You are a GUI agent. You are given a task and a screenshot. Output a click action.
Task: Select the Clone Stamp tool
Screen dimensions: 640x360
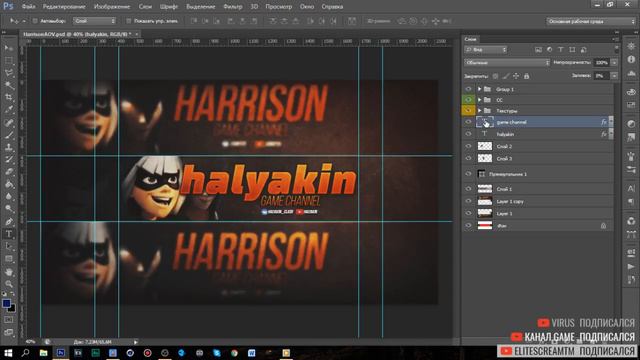click(9, 147)
